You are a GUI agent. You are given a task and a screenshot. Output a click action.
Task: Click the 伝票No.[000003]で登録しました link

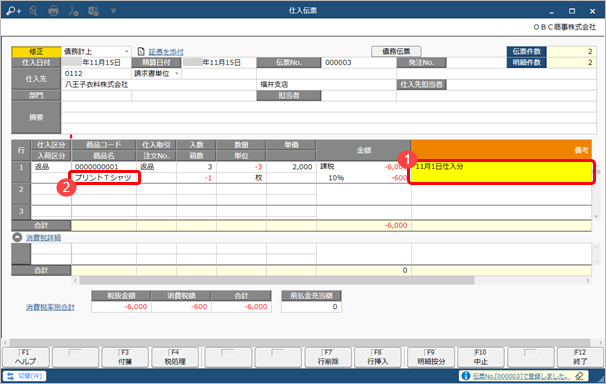tap(521, 376)
